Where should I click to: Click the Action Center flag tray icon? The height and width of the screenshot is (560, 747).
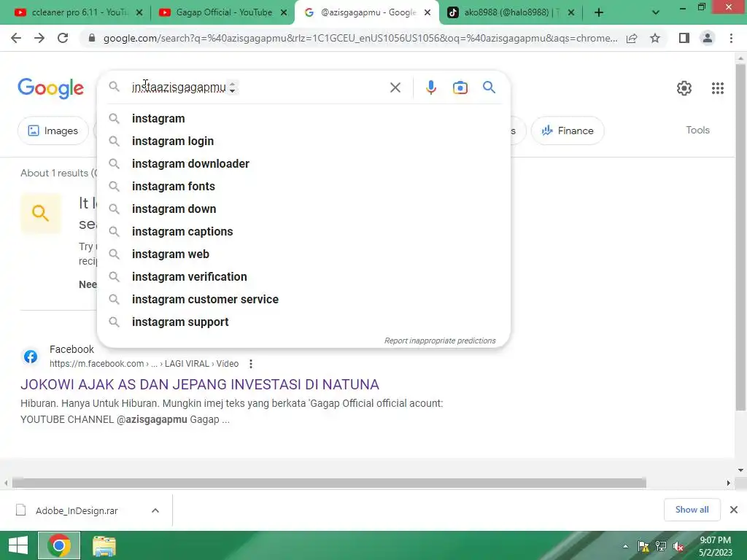(643, 546)
